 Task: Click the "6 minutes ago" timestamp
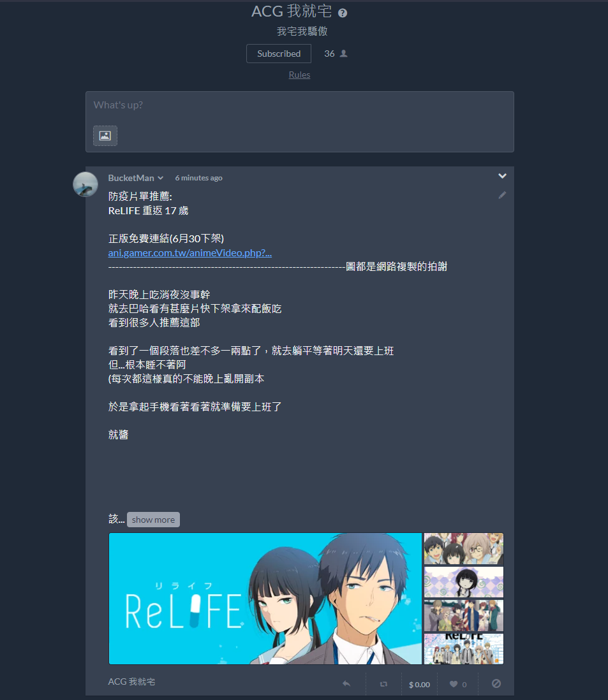[x=198, y=178]
